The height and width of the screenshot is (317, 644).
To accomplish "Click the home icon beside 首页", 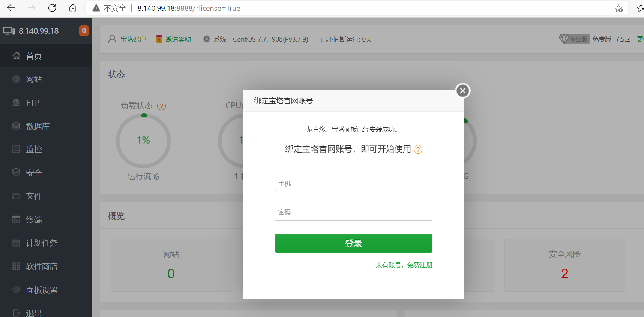I will (x=16, y=55).
